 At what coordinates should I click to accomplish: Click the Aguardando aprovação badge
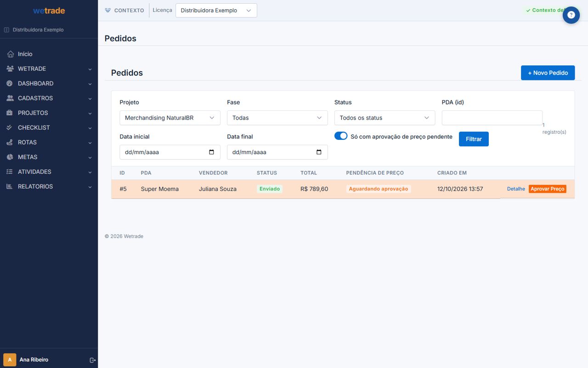pos(379,189)
